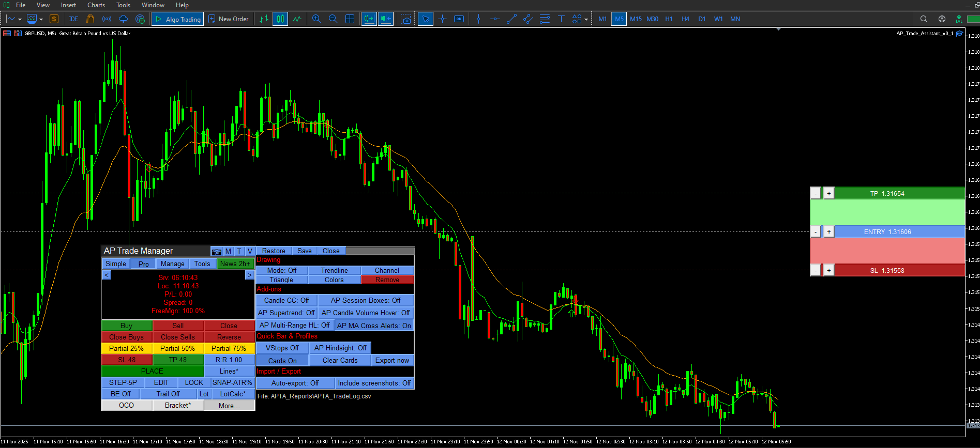This screenshot has width=980, height=448.
Task: Toggle AP Supertrend: Off
Action: 287,313
